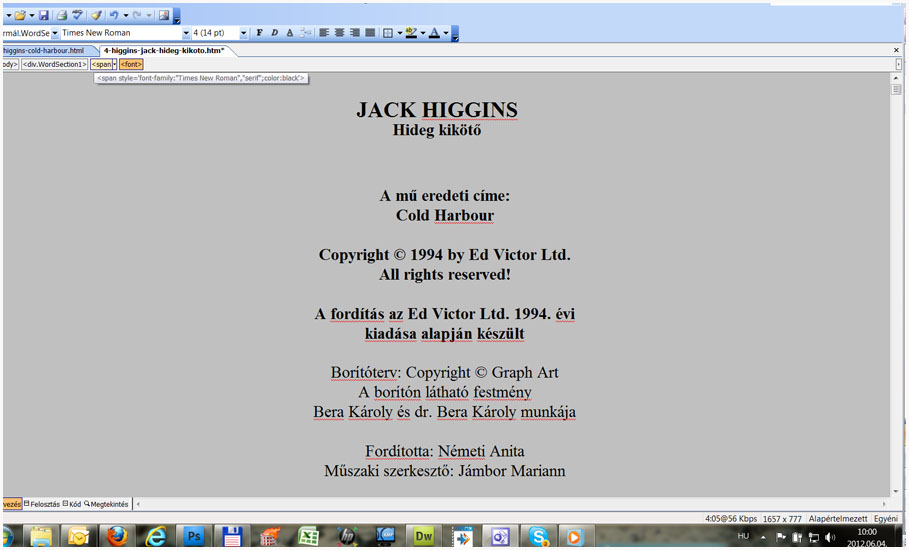Click the Hideg kikötő subtitle

pos(437,130)
